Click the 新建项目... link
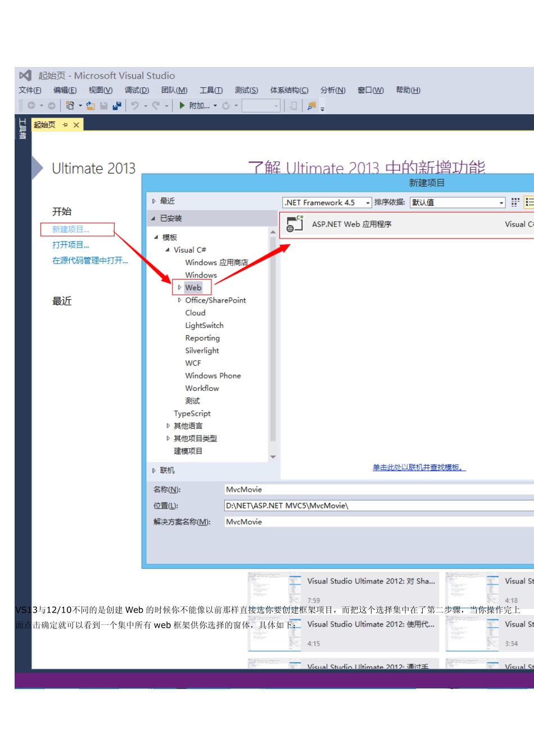The width and height of the screenshot is (534, 756). (71, 229)
